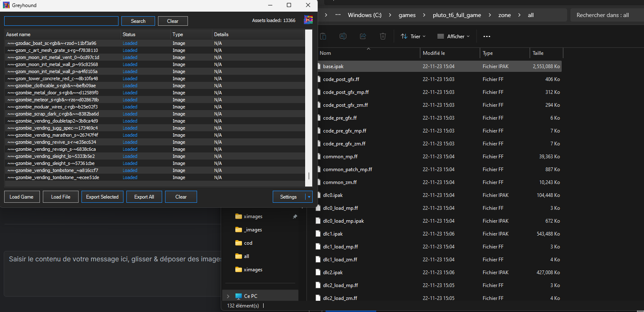
Task: Click the Export Selected button
Action: [102, 197]
